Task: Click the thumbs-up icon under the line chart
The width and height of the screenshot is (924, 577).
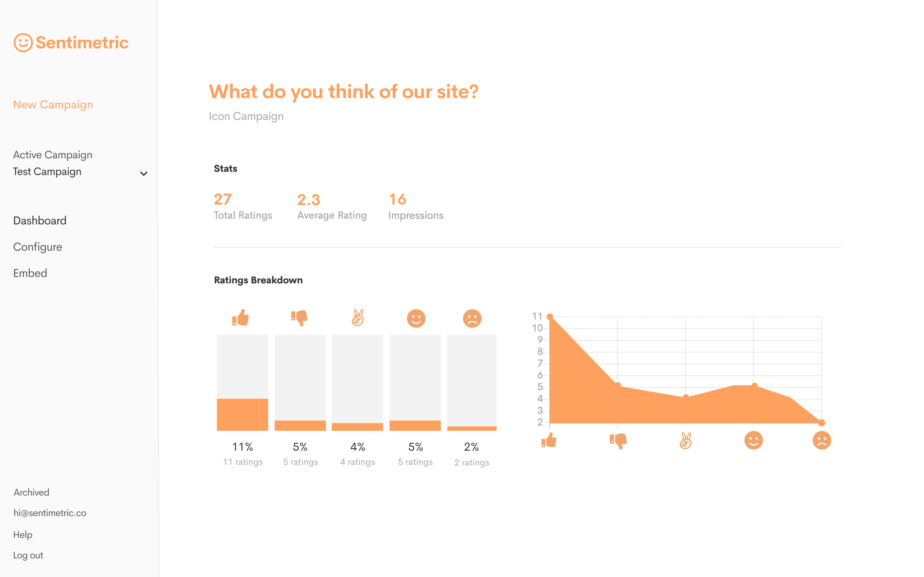Action: coord(549,440)
